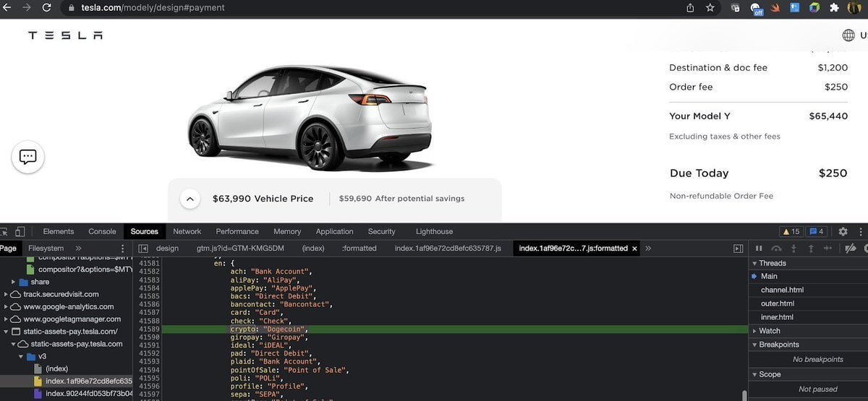Click the Due Today $250 amount
The height and width of the screenshot is (401, 868).
pyautogui.click(x=833, y=173)
